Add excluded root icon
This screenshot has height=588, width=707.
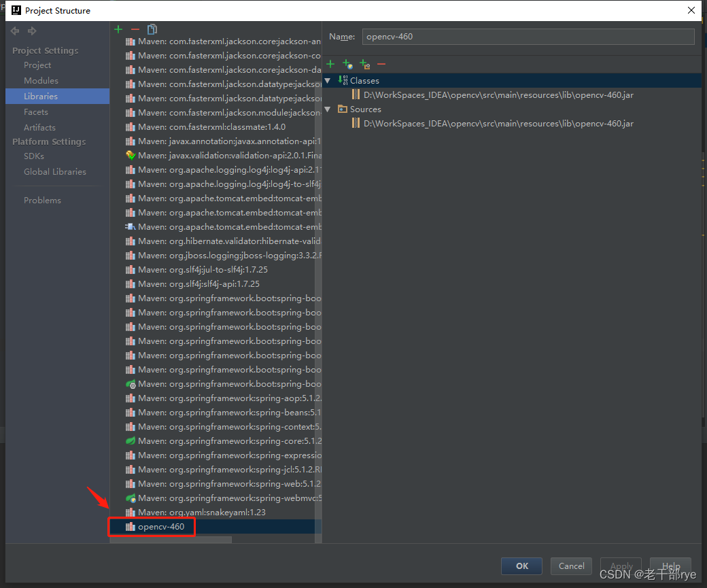[365, 64]
